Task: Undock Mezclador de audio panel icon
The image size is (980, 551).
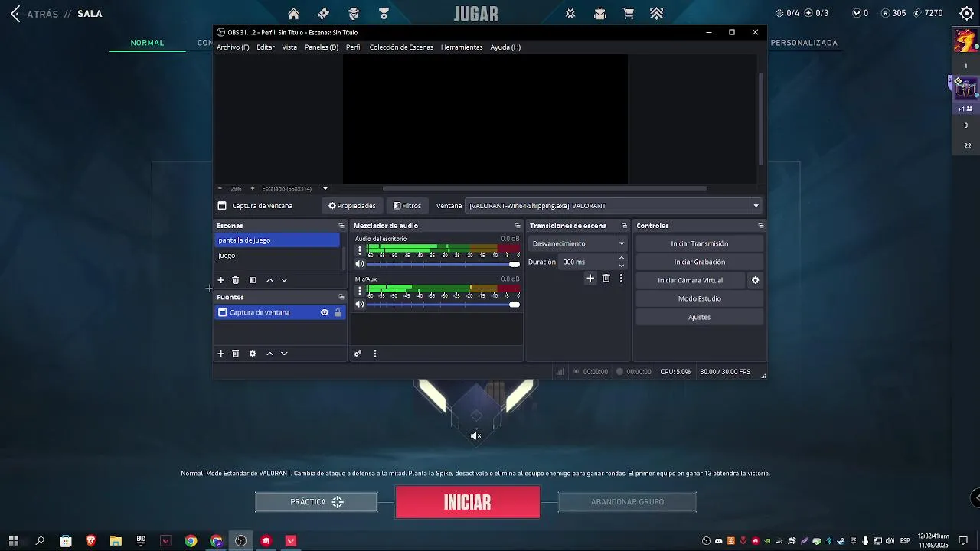Action: 518,226
